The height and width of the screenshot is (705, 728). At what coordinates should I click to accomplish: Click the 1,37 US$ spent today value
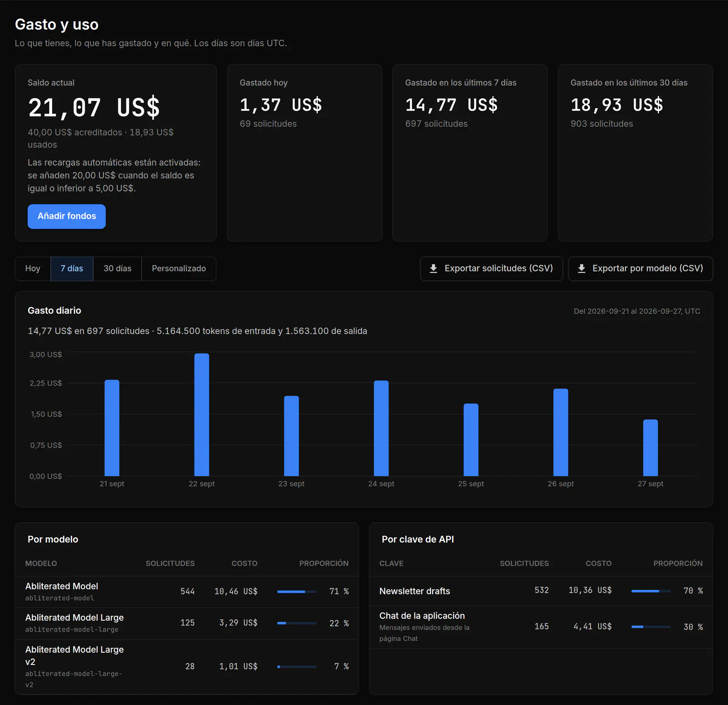click(281, 105)
